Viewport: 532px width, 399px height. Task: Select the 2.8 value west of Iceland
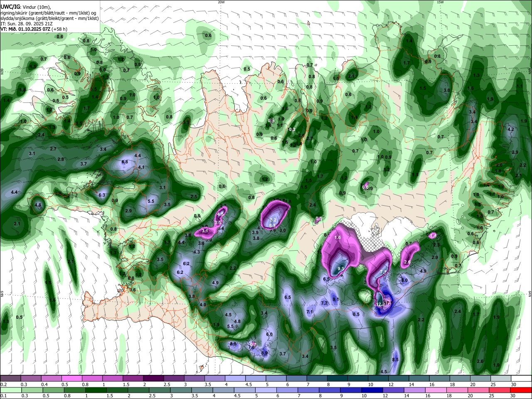(x=61, y=159)
